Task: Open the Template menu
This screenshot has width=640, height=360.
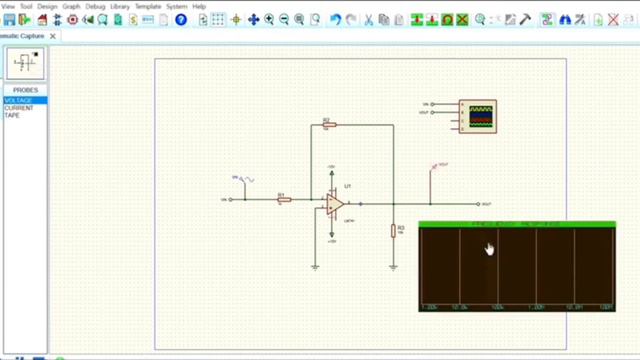Action: [x=148, y=7]
